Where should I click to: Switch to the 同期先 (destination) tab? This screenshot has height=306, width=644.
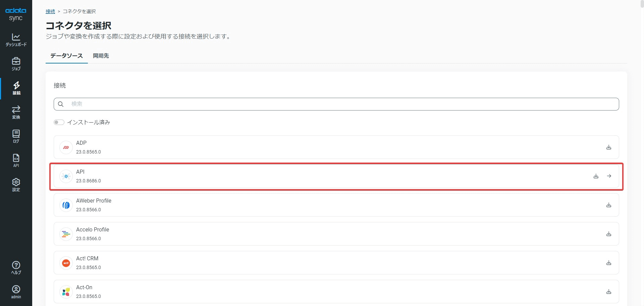[101, 56]
